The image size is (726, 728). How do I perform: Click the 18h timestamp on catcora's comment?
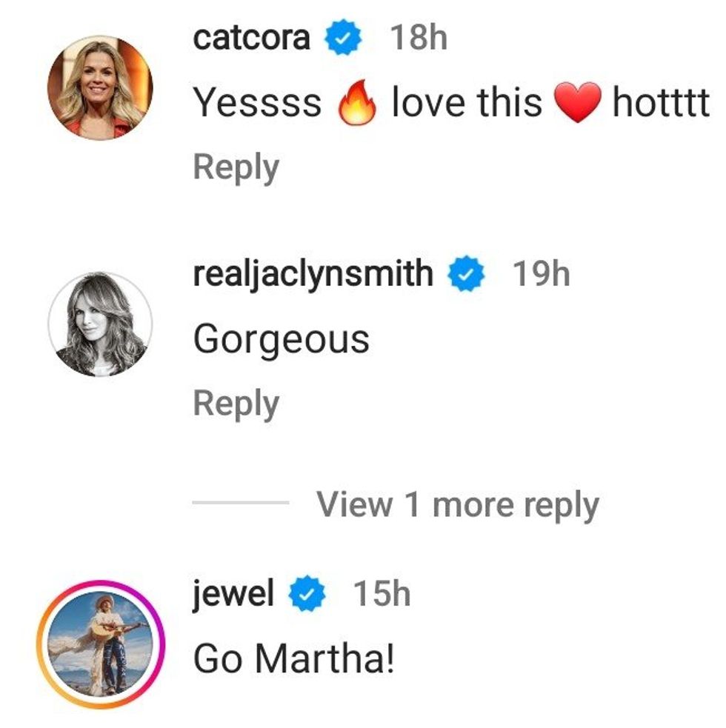tap(419, 37)
